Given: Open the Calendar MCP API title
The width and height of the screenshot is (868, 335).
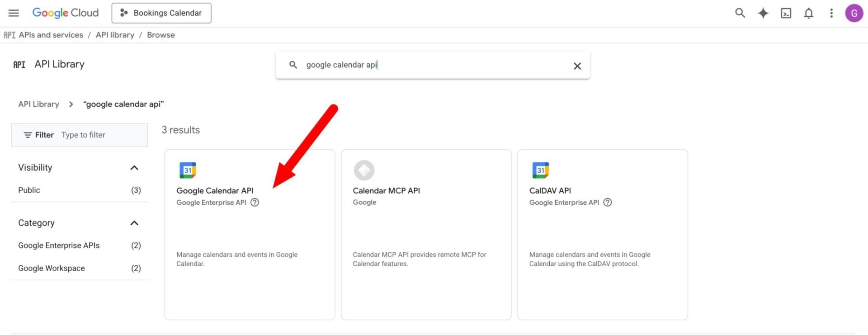Looking at the screenshot, I should [x=386, y=191].
